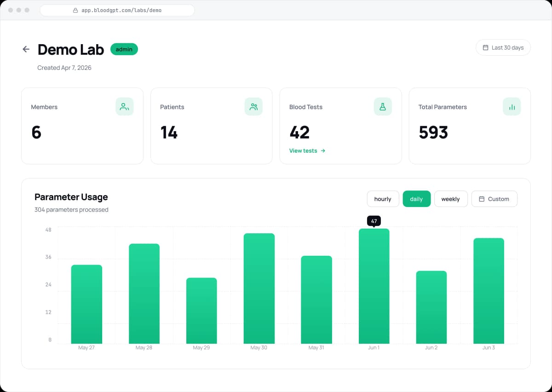The image size is (552, 392).
Task: Click the May 27 bar
Action: pyautogui.click(x=86, y=304)
